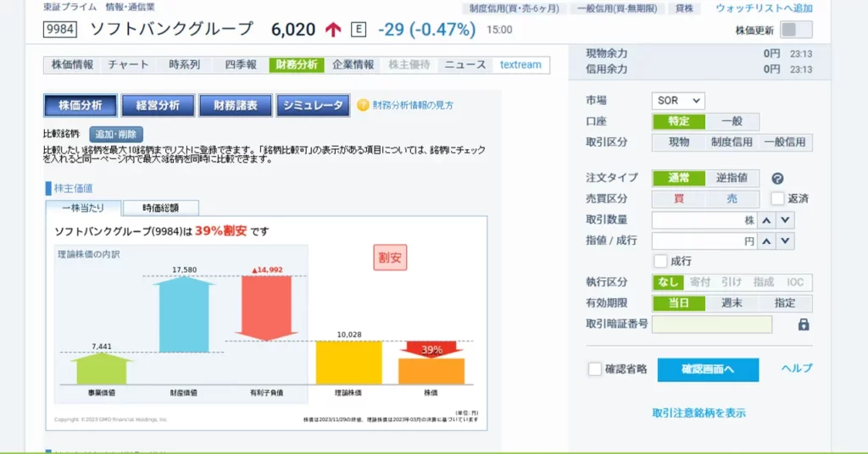Click the 一般信用(買・無期限) label
The width and height of the screenshot is (868, 454).
pos(617,8)
